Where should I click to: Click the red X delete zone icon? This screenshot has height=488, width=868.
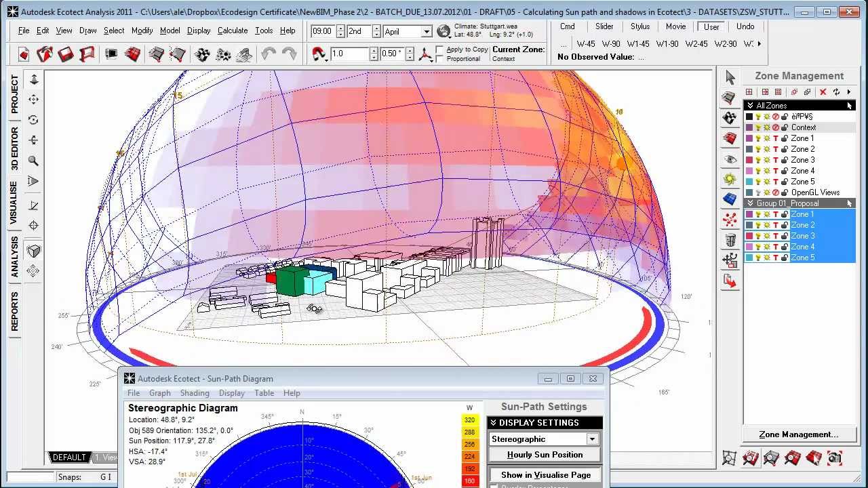click(x=823, y=92)
